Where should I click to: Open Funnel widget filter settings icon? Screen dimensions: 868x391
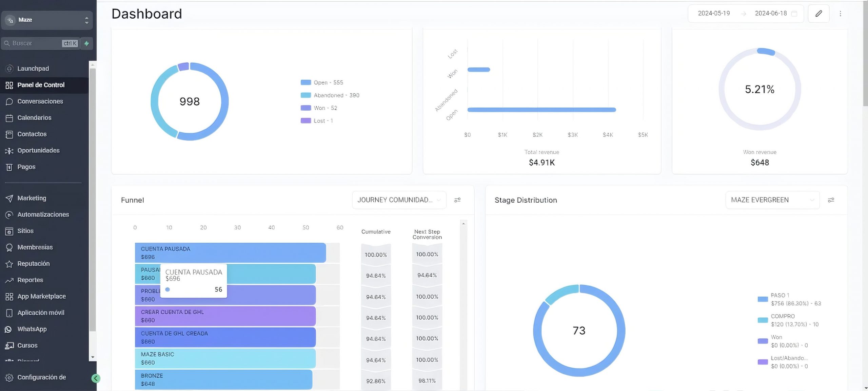(457, 200)
